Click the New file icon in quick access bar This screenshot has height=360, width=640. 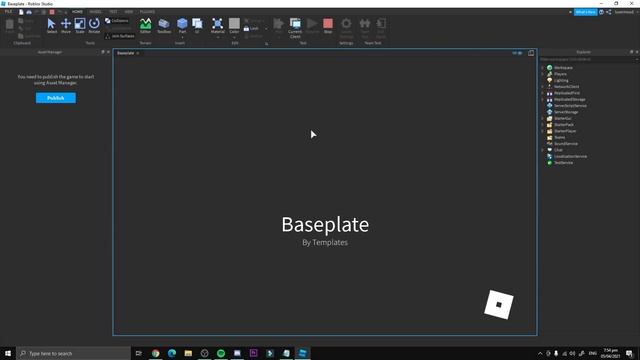pyautogui.click(x=21, y=12)
